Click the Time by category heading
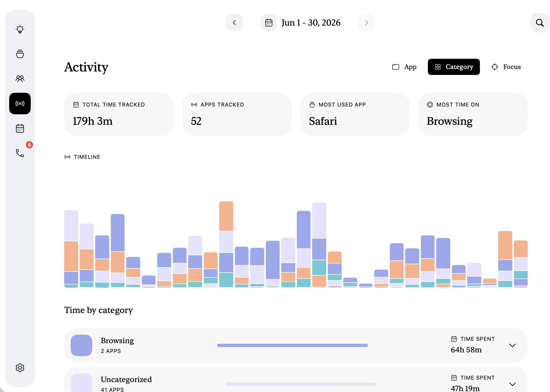Screen dimensions: 550x392 [x=98, y=310]
